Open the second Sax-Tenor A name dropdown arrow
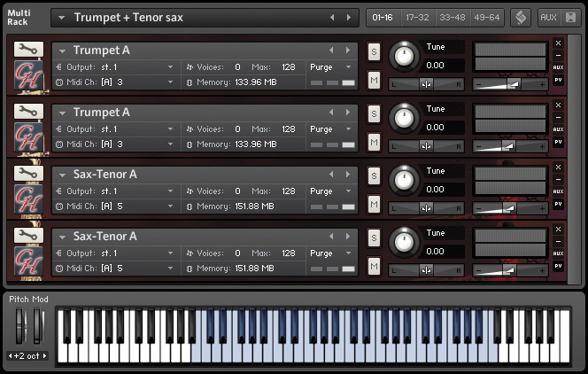 (62, 237)
